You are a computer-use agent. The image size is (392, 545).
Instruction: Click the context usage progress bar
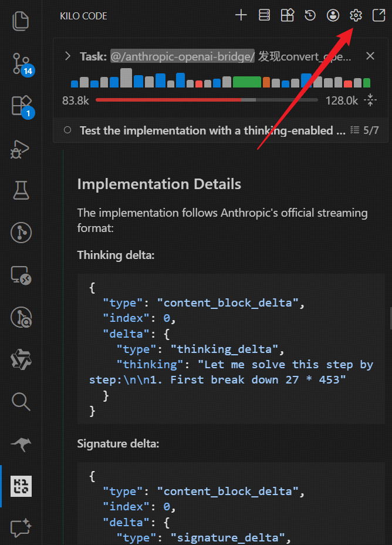point(207,100)
